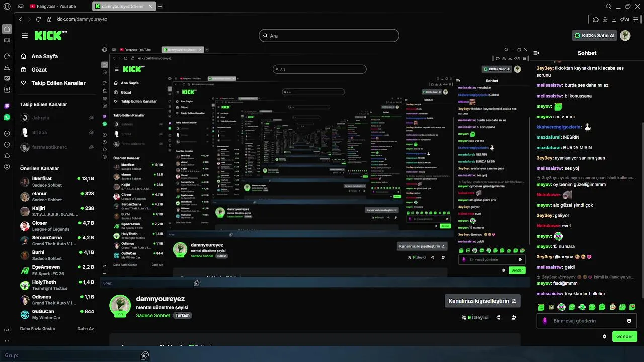Open the WhatsApp sidebar panel
Viewport: 644px width, 362px height.
pos(7,117)
